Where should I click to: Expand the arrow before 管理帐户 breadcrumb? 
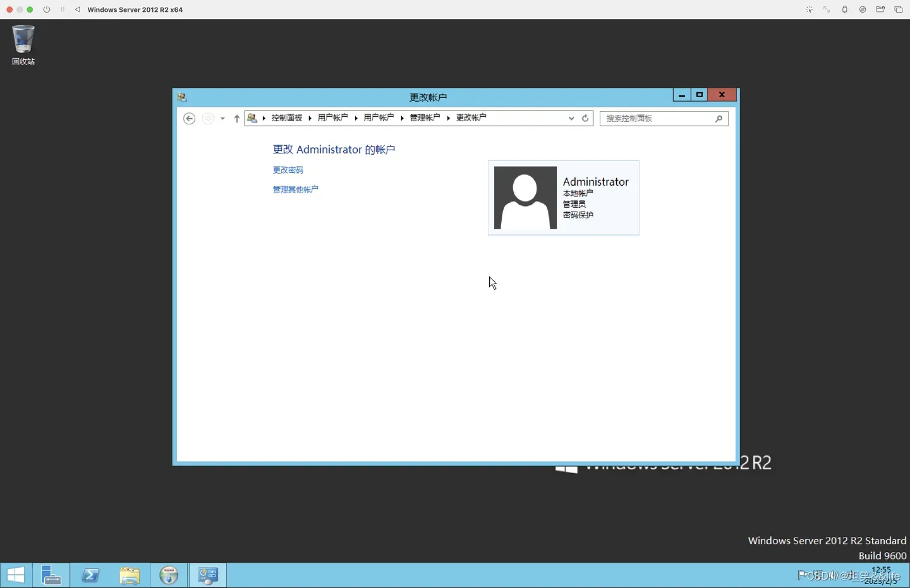(x=402, y=118)
